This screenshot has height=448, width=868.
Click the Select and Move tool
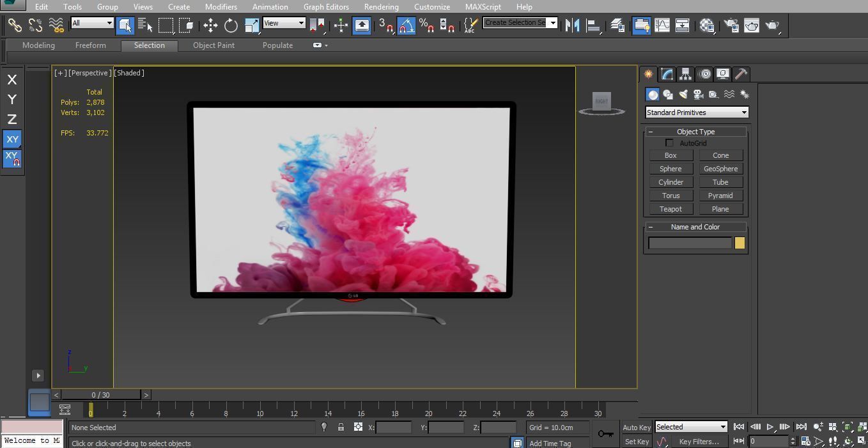210,26
